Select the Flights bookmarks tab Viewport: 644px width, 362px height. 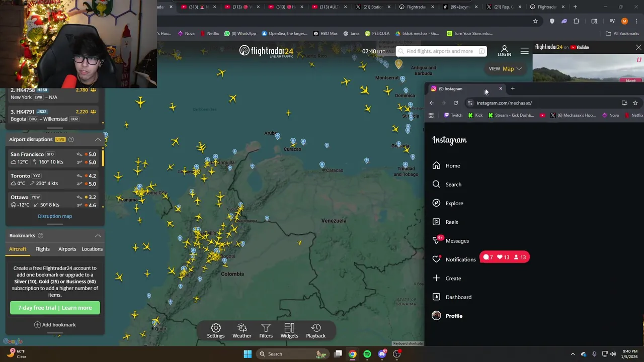point(43,249)
